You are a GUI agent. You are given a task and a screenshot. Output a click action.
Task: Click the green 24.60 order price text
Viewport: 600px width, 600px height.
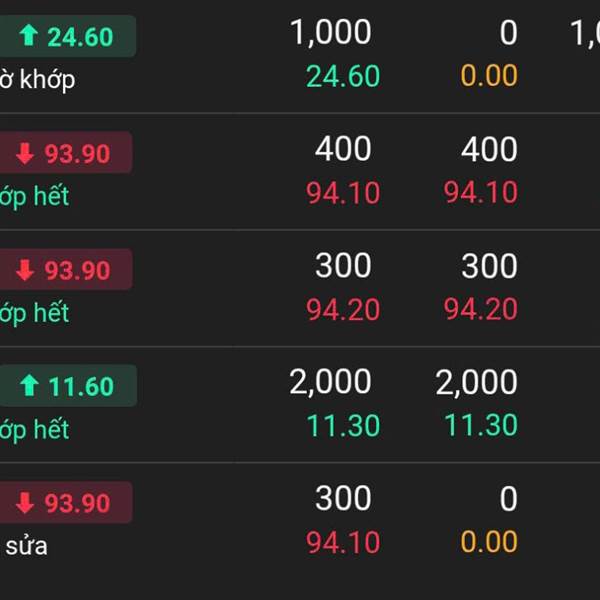(343, 76)
